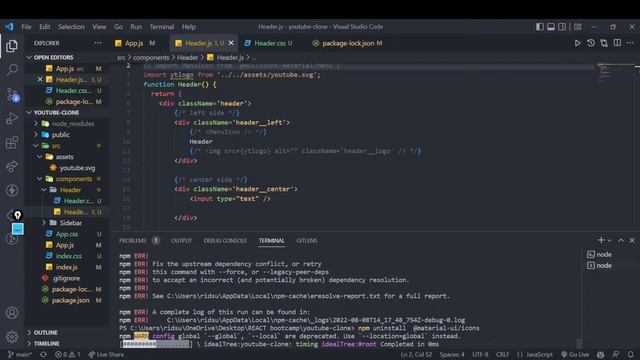Close the Header.js editor tab
The height and width of the screenshot is (360, 640).
[x=231, y=43]
